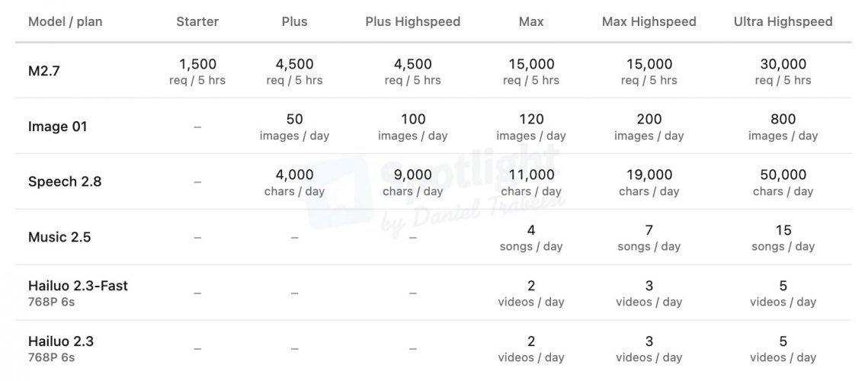This screenshot has width=868, height=381.
Task: Select the Music 2.5 row label
Action: click(59, 237)
